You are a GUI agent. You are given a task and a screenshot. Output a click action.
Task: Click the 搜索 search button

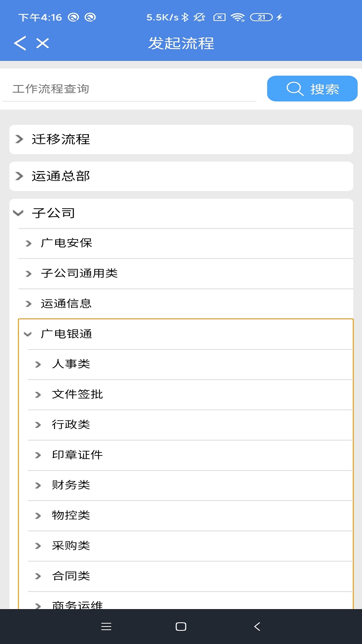coord(312,89)
